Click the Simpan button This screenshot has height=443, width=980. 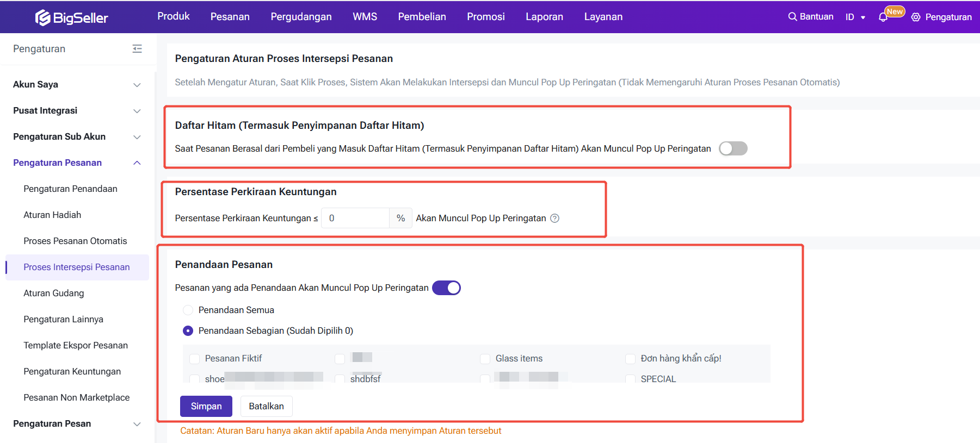206,407
